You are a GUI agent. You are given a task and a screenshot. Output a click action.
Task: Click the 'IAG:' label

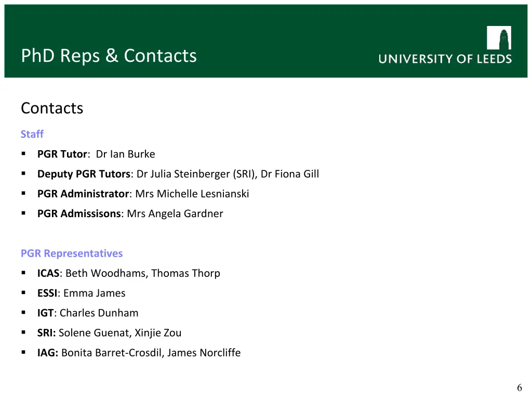48,353
